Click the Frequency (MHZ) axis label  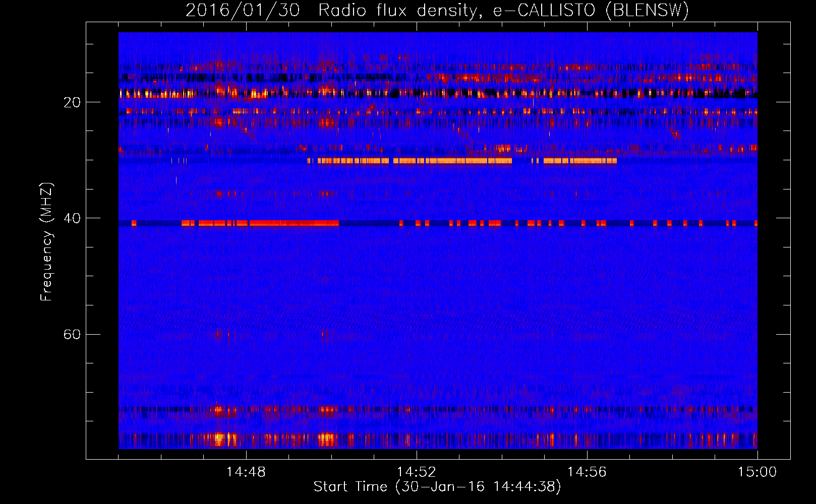[46, 242]
